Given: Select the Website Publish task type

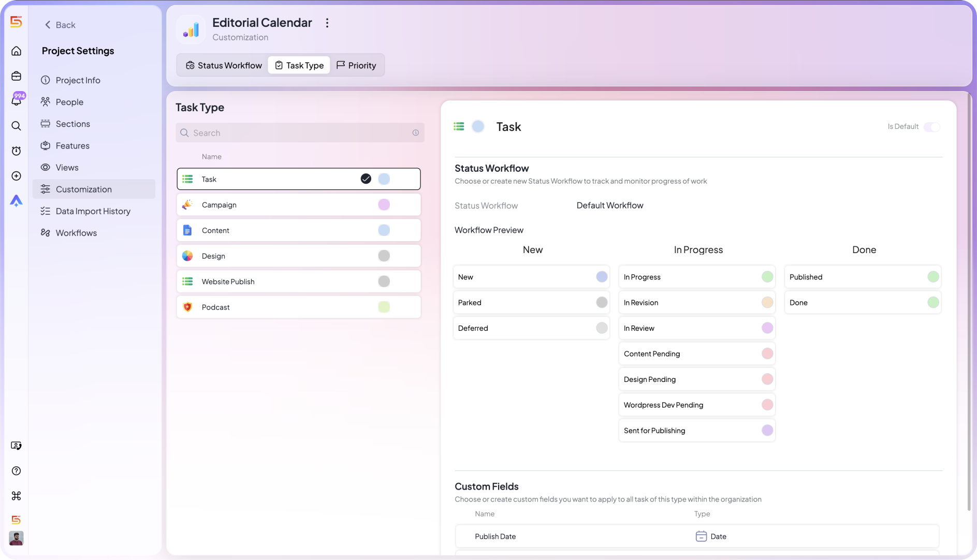Looking at the screenshot, I should click(x=299, y=282).
